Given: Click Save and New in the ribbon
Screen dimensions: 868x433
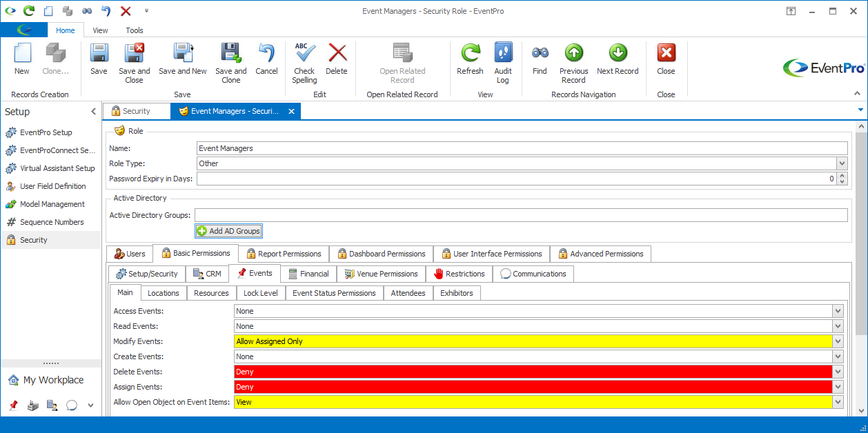Looking at the screenshot, I should click(183, 59).
